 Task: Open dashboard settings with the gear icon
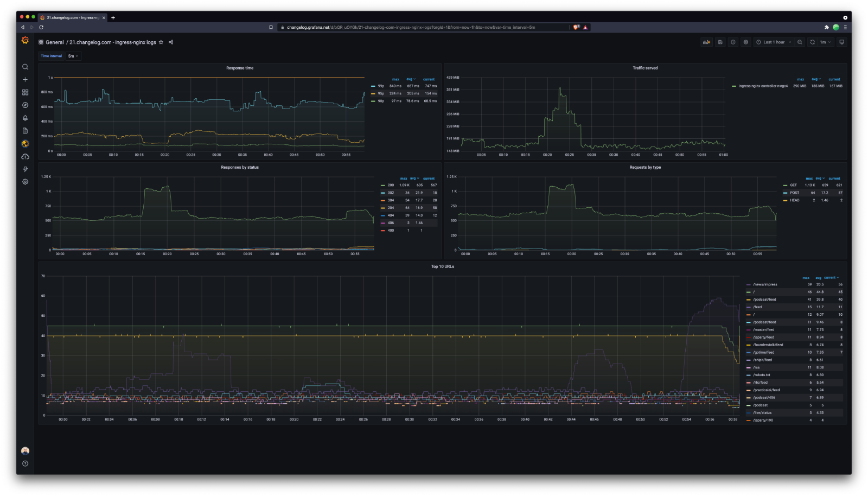745,42
